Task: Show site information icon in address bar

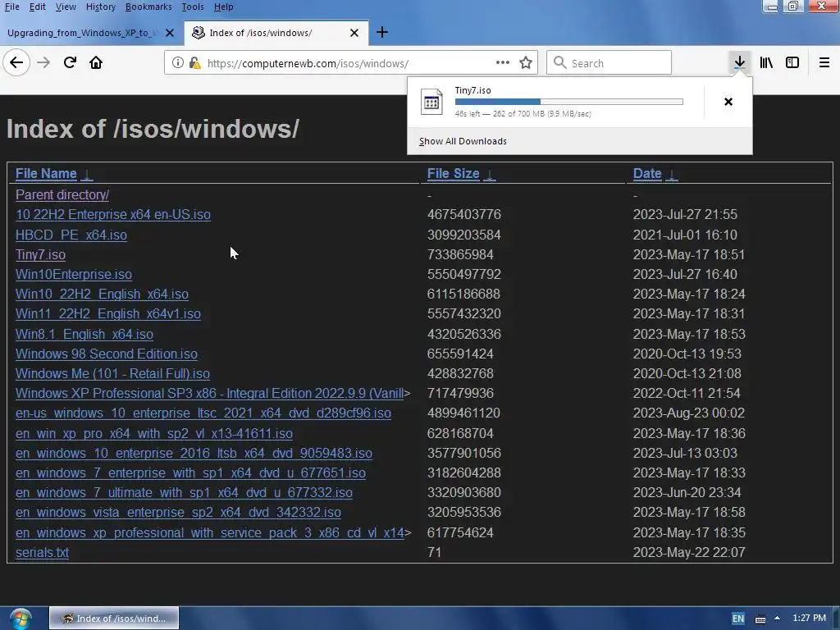Action: [178, 62]
